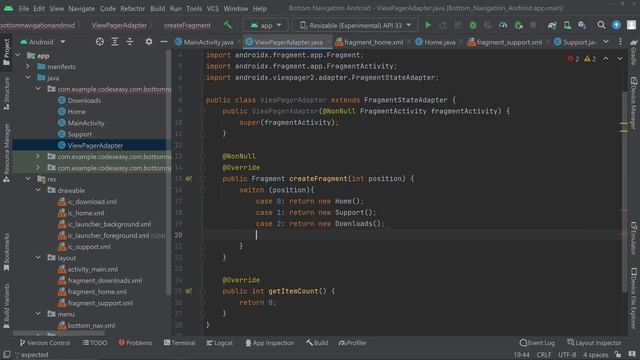Toggle the Emulator tool window button

point(633,239)
